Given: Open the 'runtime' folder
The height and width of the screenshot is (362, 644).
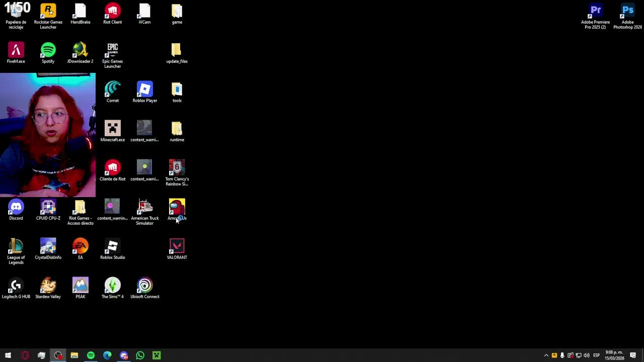Looking at the screenshot, I should pos(177,132).
